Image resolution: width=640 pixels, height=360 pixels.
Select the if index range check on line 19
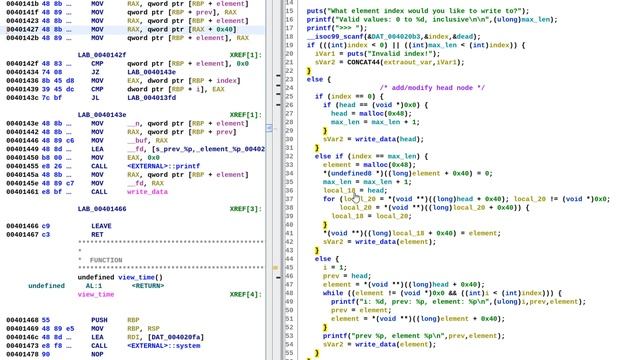coord(416,45)
